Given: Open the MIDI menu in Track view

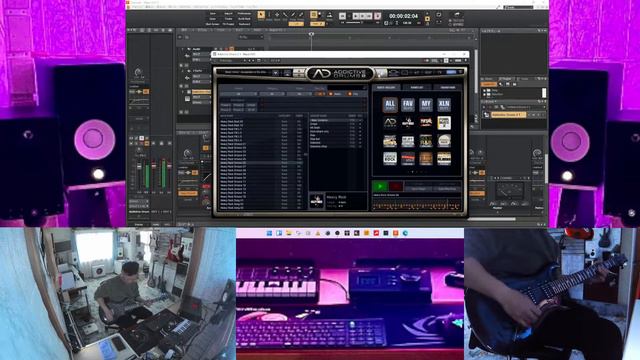Looking at the screenshot, I should 257,30.
